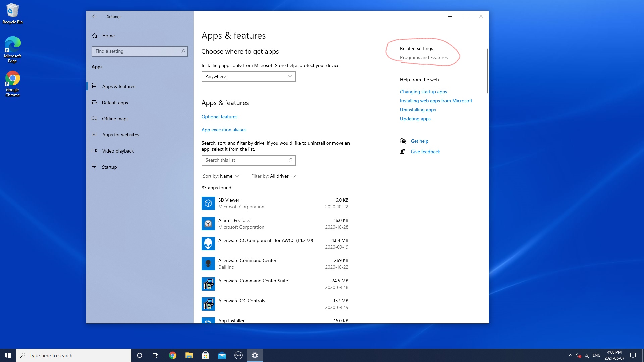Select Google Chrome desktop shortcut
The width and height of the screenshot is (644, 362).
click(x=13, y=84)
